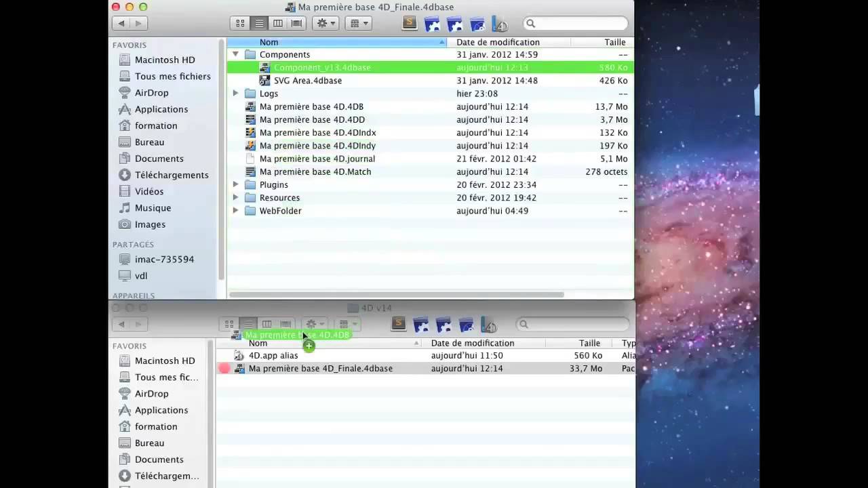This screenshot has width=868, height=488.
Task: Select shared computer imac-735594
Action: click(x=164, y=259)
